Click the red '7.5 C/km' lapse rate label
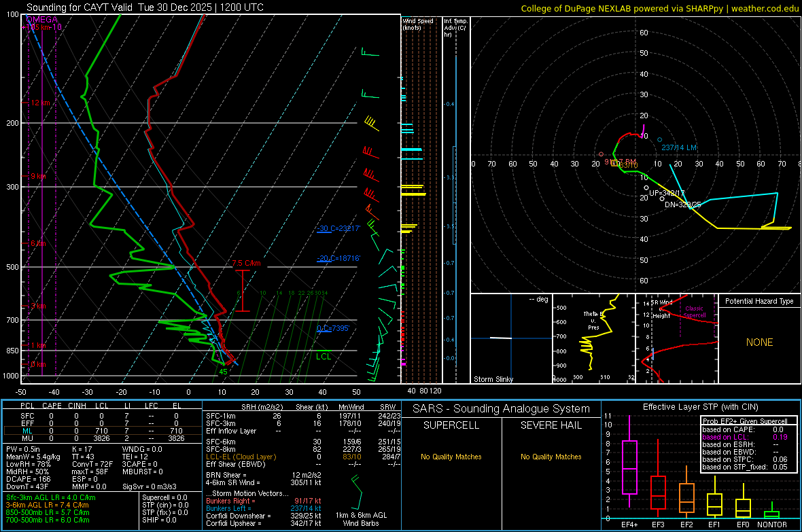Viewport: 802px width, 532px height. coord(247,264)
